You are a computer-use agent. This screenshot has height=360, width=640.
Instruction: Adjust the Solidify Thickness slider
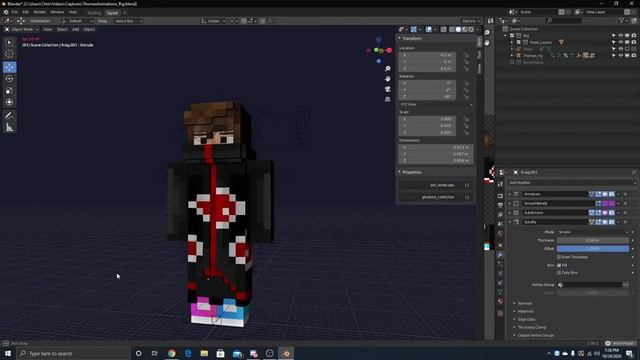tap(593, 240)
